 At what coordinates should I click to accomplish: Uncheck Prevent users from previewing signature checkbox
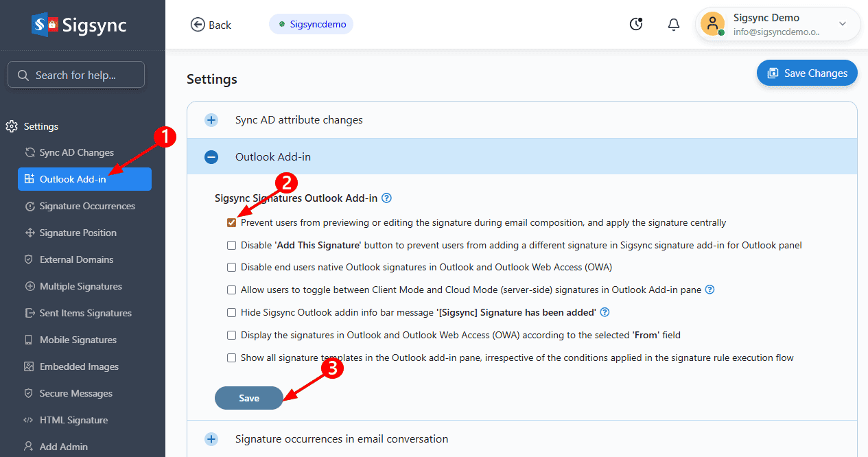[232, 223]
